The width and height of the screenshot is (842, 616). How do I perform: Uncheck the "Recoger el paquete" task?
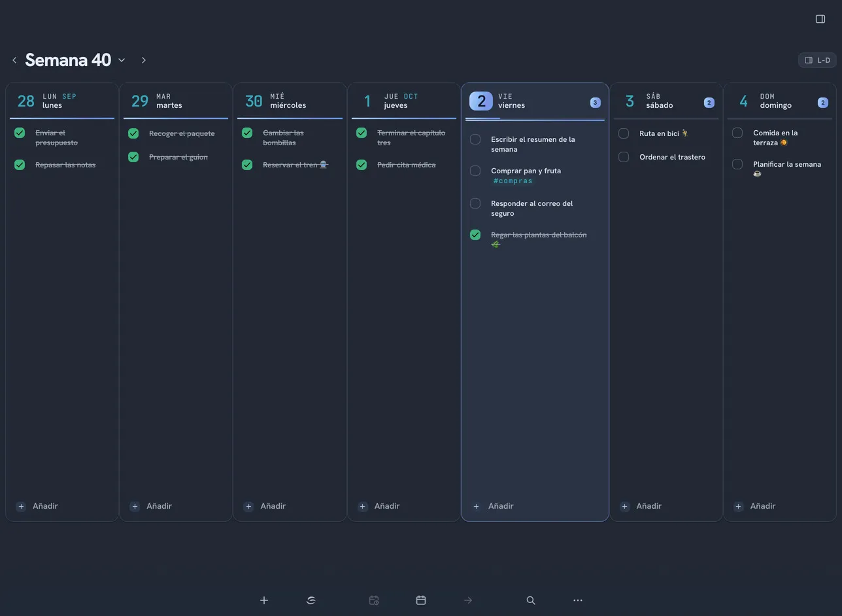(133, 133)
